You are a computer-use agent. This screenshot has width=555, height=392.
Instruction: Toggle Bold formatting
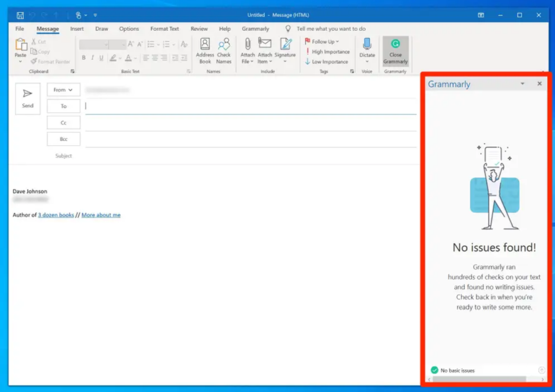(x=83, y=57)
